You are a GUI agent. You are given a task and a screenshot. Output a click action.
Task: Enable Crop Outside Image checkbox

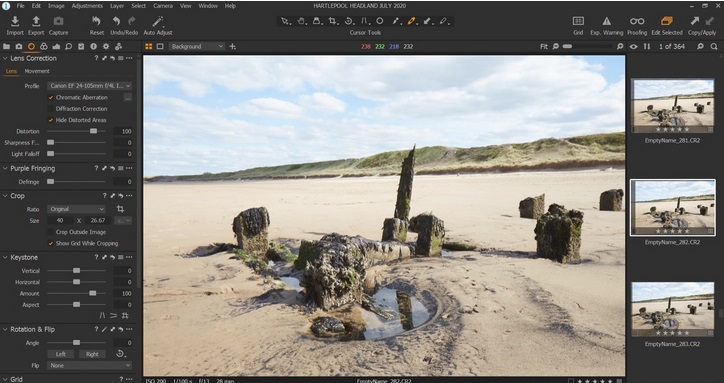tap(51, 232)
